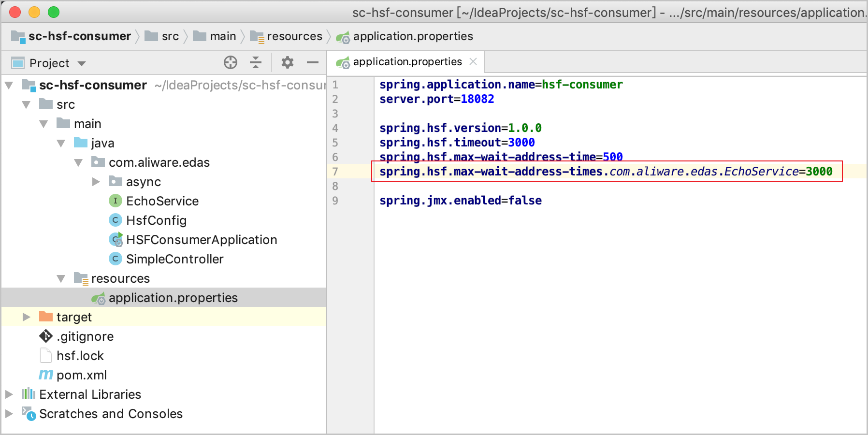Image resolution: width=868 pixels, height=435 pixels.
Task: Close the application.properties tab
Action: 473,62
